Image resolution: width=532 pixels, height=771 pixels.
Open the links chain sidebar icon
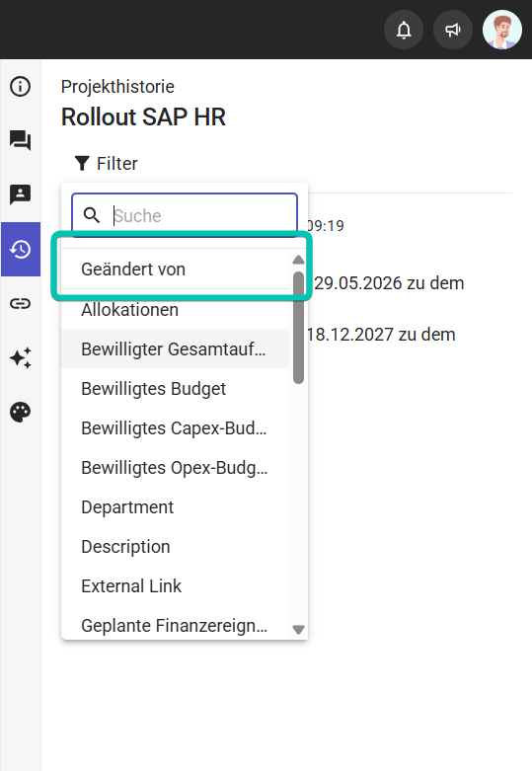coord(20,303)
